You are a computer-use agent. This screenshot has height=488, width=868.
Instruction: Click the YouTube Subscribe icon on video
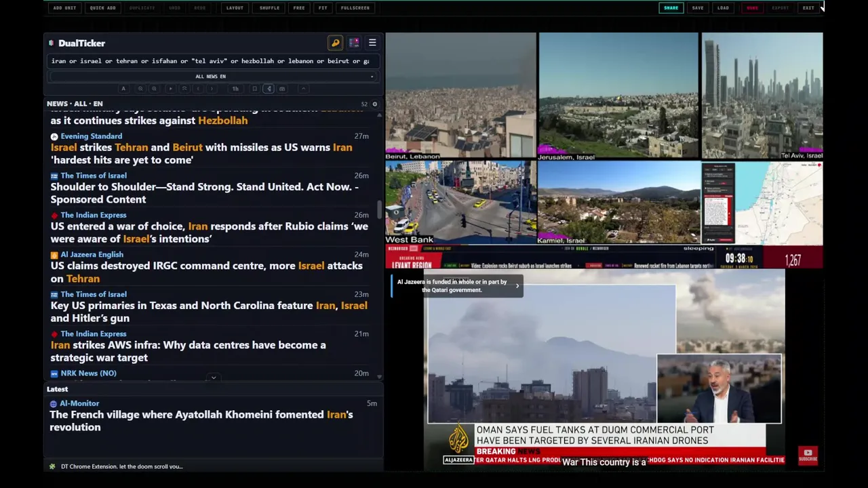pyautogui.click(x=808, y=455)
